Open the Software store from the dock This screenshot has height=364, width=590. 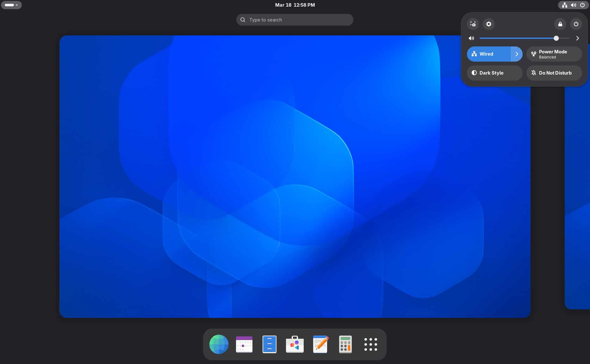click(295, 344)
